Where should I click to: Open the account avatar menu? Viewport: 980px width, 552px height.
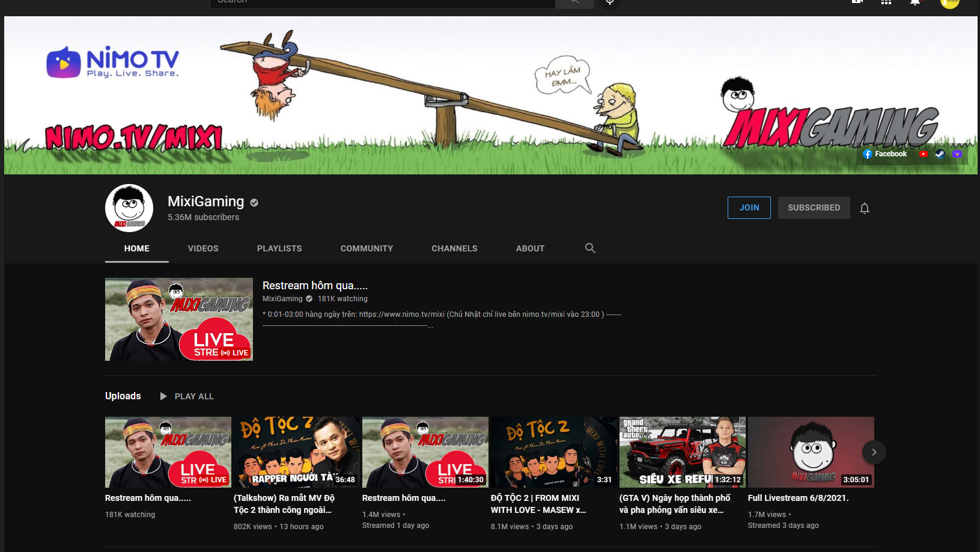(949, 3)
